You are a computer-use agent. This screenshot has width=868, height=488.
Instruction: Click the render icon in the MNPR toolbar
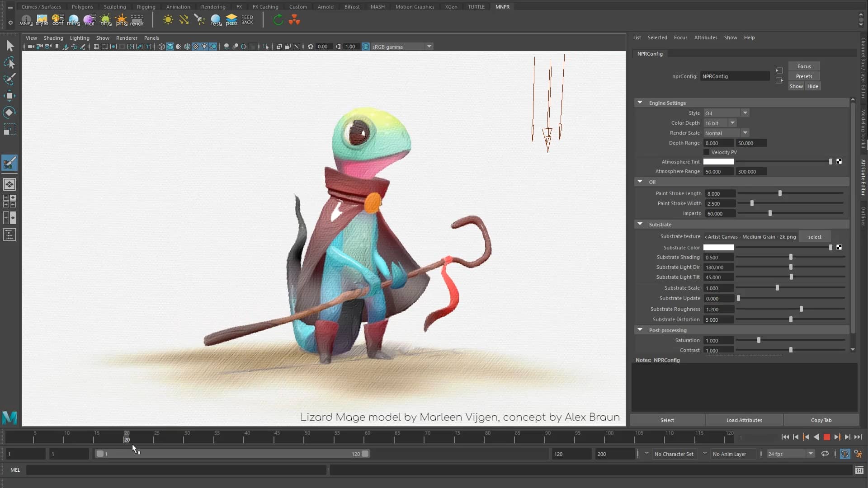pyautogui.click(x=137, y=20)
